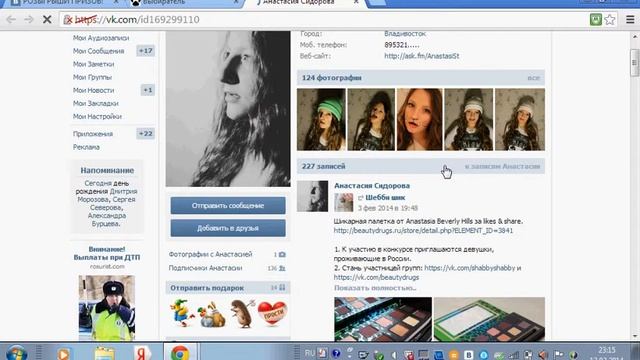Select the hedgehog gift icon
Viewport: 640px width, 360px height.
click(243, 313)
